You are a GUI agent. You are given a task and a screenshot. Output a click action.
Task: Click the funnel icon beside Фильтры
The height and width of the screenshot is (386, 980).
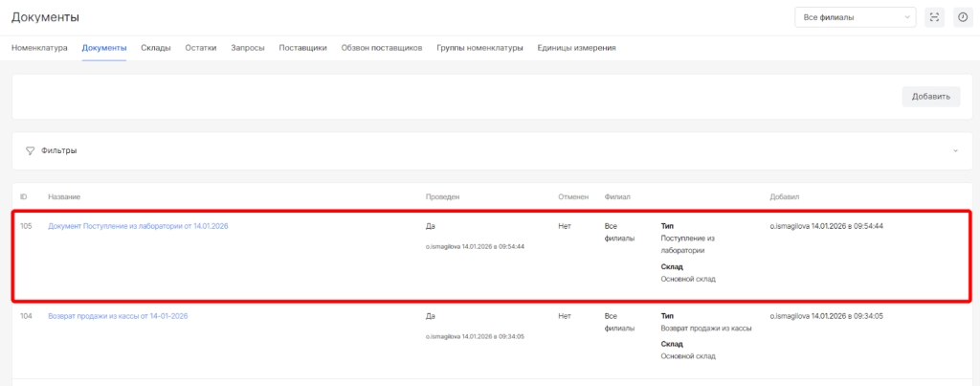30,151
